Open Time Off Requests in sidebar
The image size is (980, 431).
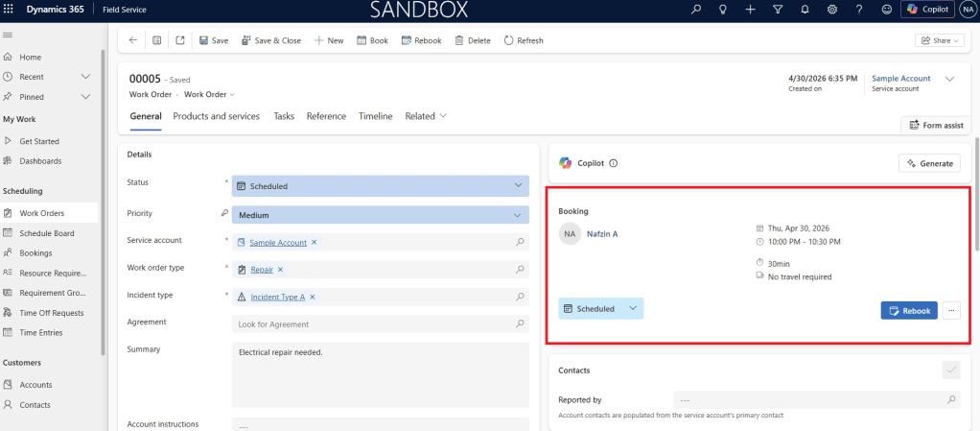pyautogui.click(x=50, y=313)
